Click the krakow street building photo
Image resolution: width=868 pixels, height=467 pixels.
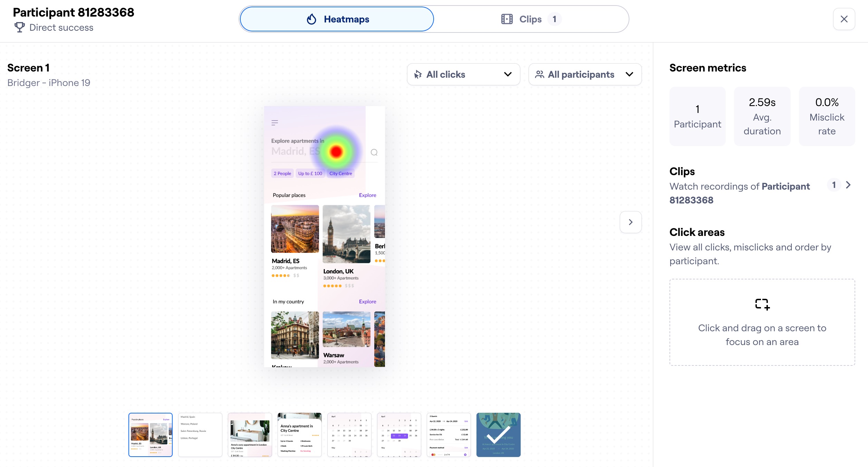(295, 335)
